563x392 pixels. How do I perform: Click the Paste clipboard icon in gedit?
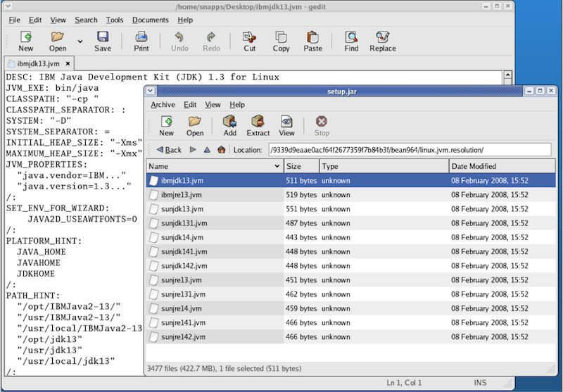click(312, 37)
